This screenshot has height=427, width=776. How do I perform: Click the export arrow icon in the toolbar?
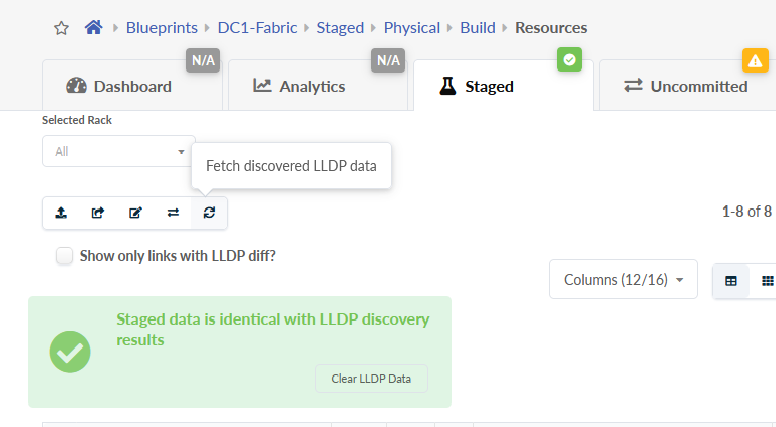click(98, 212)
